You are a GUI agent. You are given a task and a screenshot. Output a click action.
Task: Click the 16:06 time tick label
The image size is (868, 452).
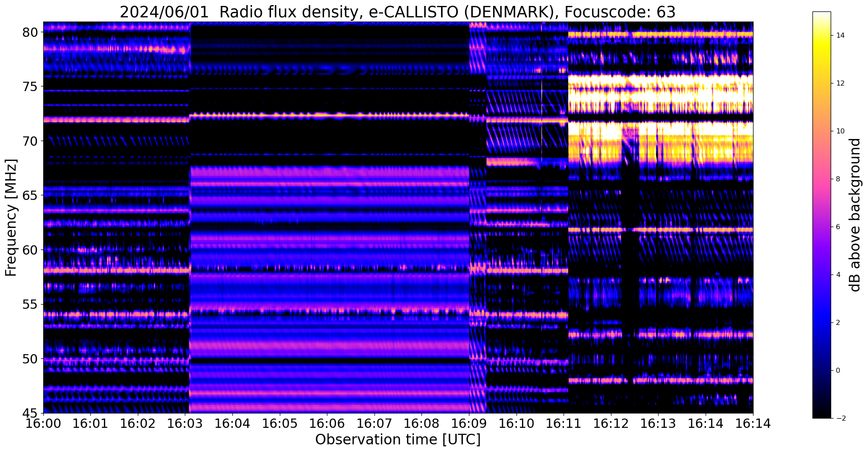(x=327, y=423)
